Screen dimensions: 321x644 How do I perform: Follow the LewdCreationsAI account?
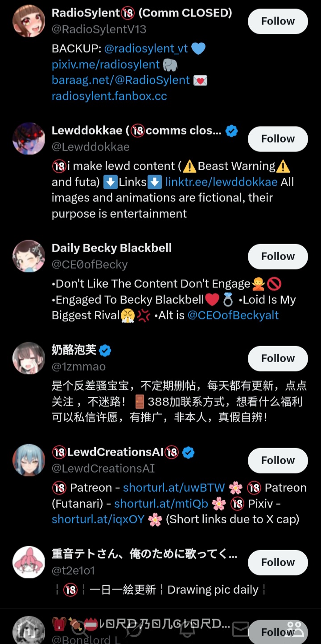[x=278, y=461]
